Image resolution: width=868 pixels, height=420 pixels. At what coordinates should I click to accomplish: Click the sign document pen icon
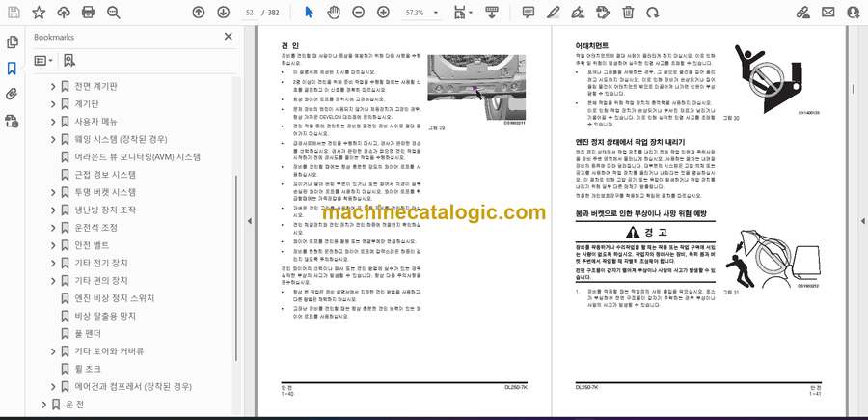tap(578, 13)
